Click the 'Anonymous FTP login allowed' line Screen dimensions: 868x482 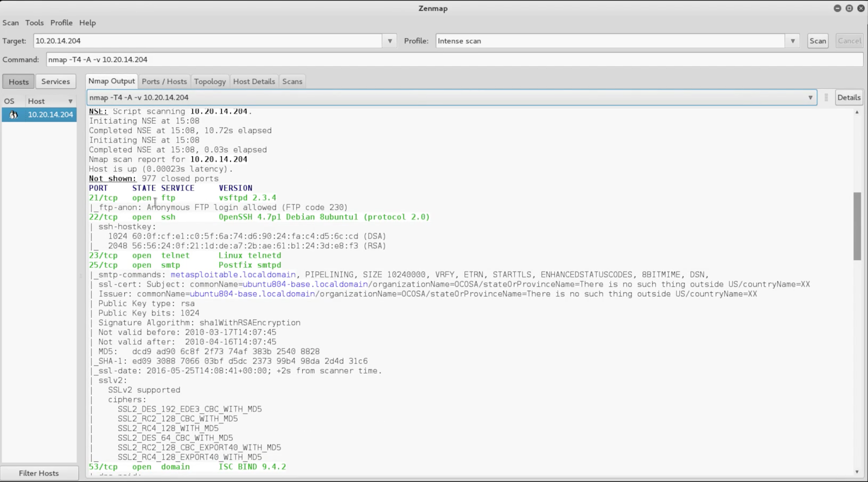click(219, 208)
